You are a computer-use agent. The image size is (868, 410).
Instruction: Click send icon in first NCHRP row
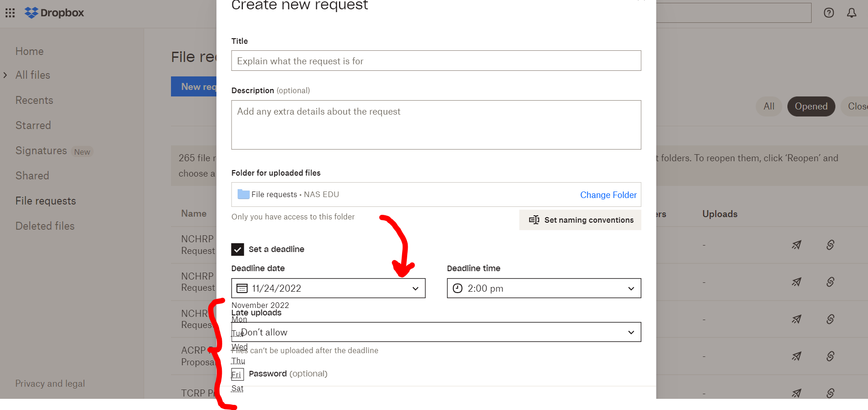[x=797, y=245]
